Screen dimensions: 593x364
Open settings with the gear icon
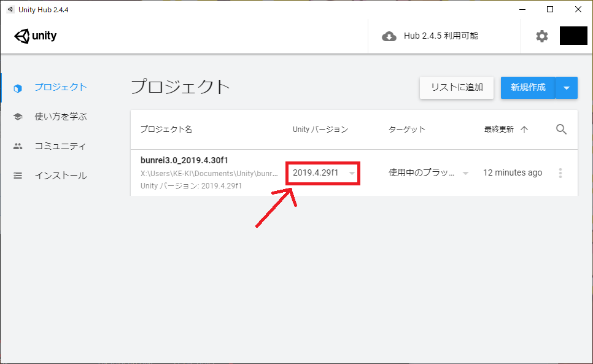tap(541, 36)
